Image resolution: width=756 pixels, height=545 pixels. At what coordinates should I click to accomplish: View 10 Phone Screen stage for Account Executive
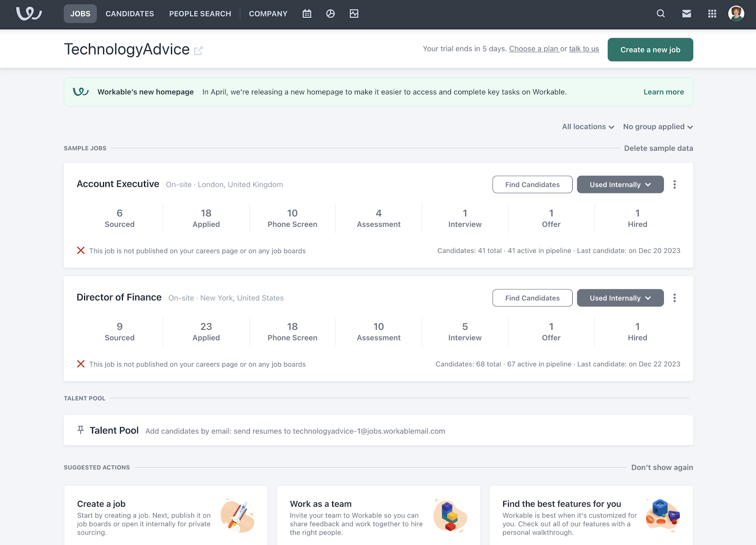(x=292, y=218)
